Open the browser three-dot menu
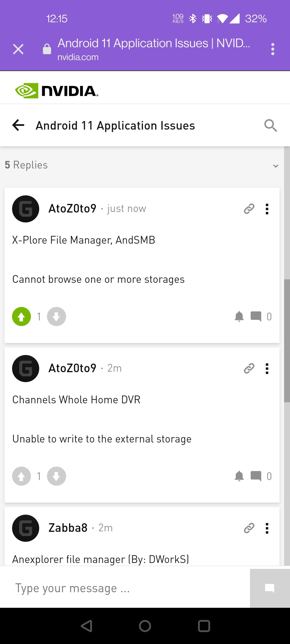This screenshot has height=644, width=290. click(x=273, y=49)
